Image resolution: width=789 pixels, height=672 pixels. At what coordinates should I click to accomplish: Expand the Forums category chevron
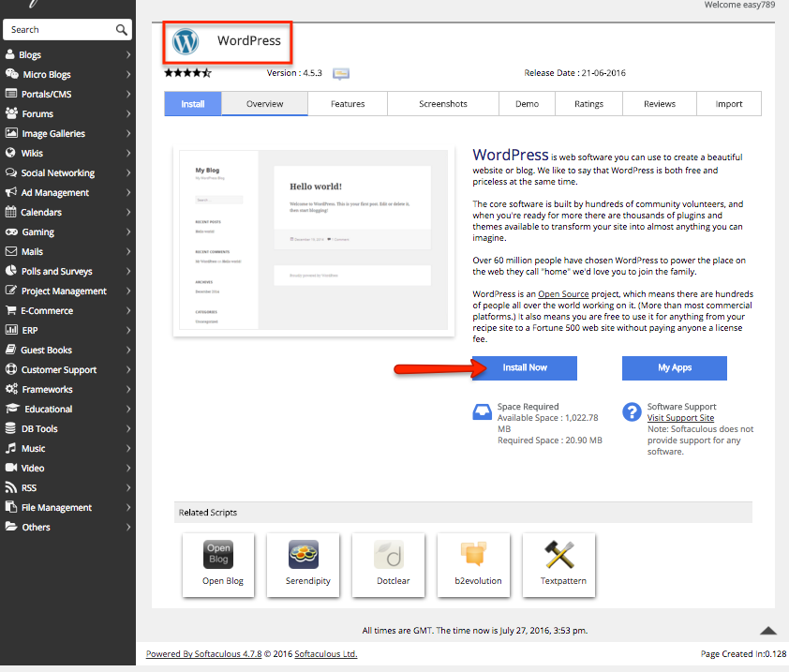(x=128, y=113)
